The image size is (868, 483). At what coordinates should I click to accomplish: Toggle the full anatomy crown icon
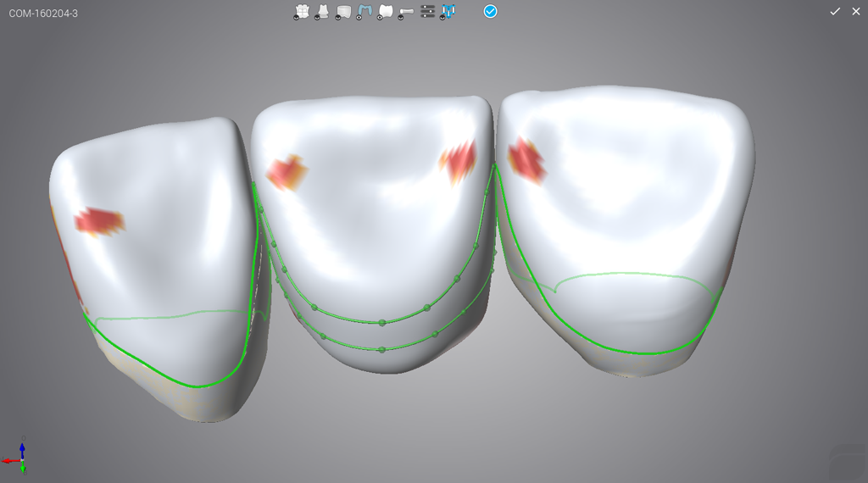click(x=386, y=12)
